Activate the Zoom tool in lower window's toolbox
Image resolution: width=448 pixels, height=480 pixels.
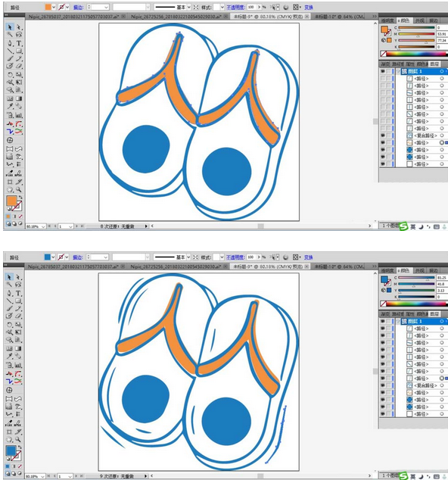[x=18, y=440]
